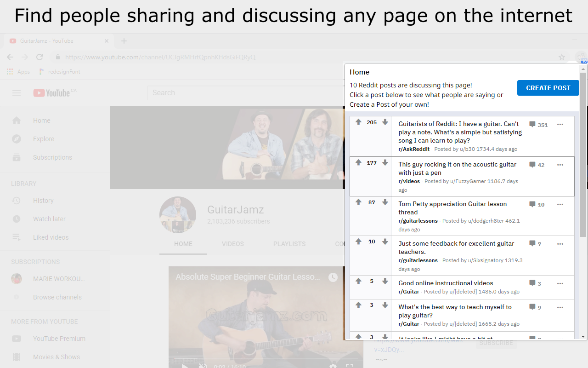Open user u/Sixsignatory's profile link
Image resolution: width=588 pixels, height=368 pixels.
click(486, 260)
